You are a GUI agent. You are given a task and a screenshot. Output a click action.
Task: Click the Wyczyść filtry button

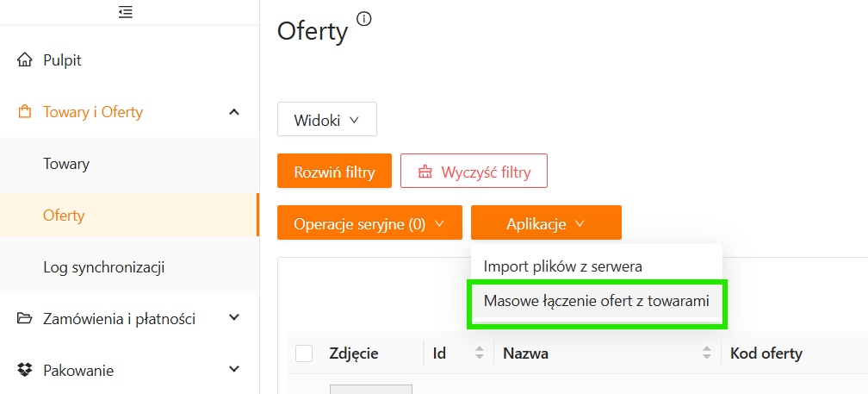pos(474,172)
